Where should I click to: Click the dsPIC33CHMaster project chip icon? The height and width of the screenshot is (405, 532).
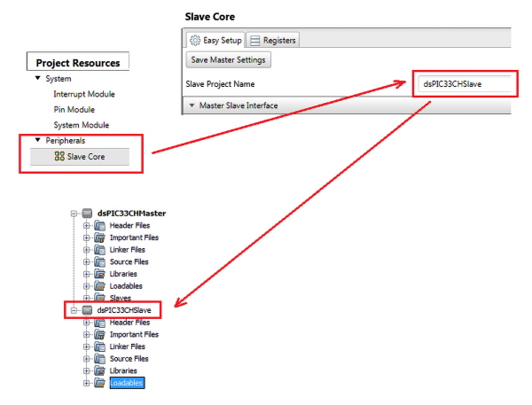87,214
